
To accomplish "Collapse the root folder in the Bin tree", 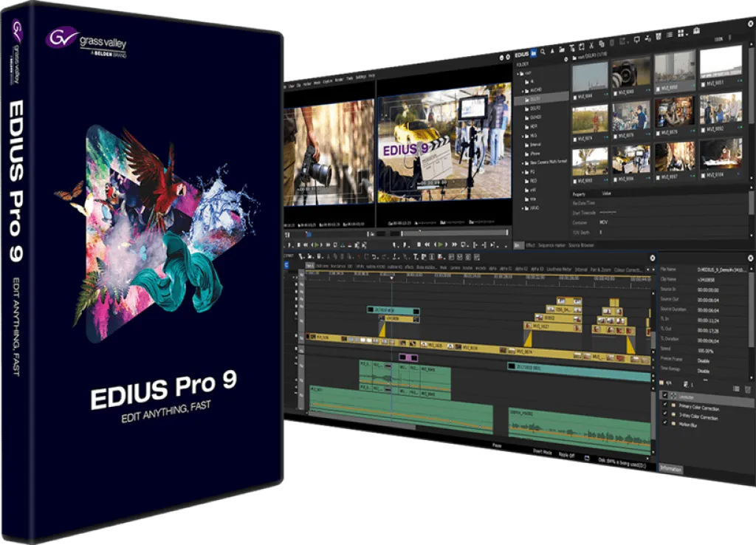I will pyautogui.click(x=518, y=74).
